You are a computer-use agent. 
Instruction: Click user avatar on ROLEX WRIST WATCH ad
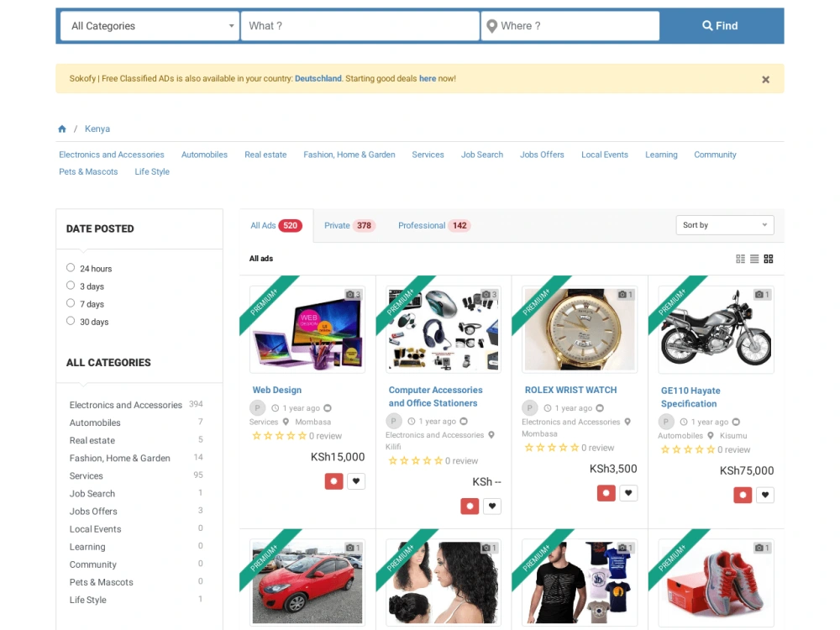click(530, 408)
